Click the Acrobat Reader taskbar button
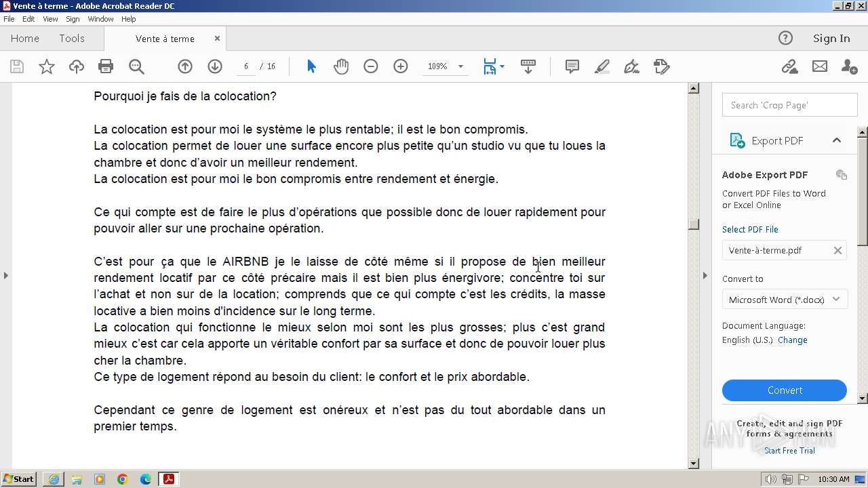 [x=169, y=479]
